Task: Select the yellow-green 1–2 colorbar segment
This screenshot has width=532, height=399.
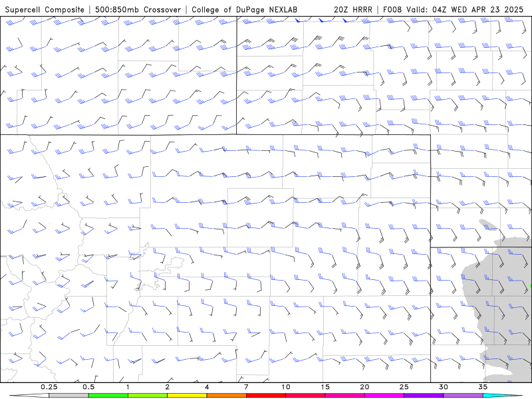Action: click(x=148, y=396)
